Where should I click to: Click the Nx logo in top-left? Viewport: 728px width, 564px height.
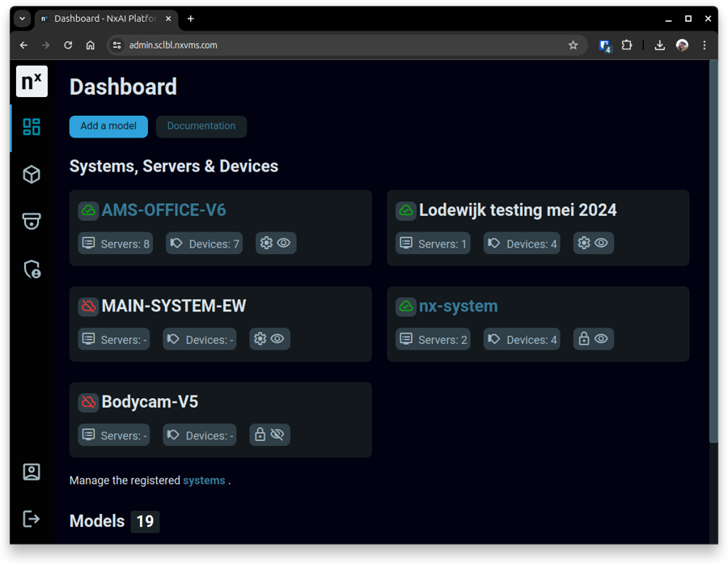click(x=32, y=82)
